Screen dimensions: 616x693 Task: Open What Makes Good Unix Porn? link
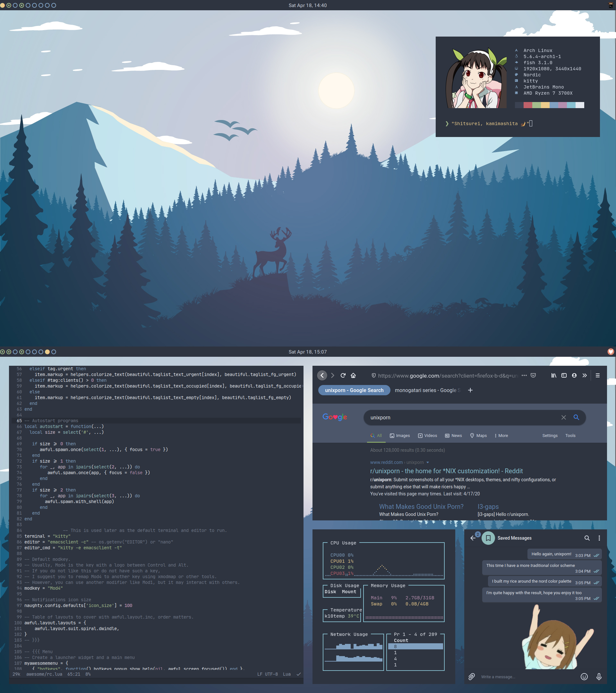pyautogui.click(x=421, y=507)
